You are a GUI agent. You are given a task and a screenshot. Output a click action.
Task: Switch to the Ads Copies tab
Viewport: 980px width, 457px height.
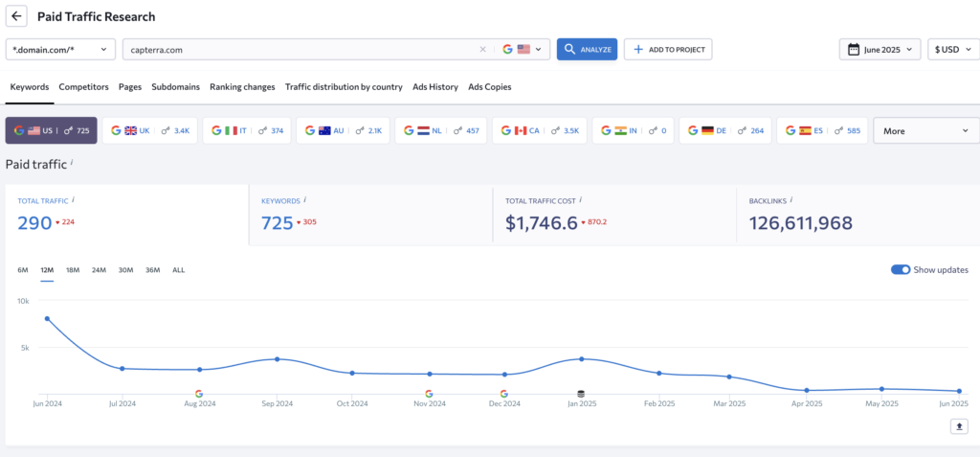point(489,87)
